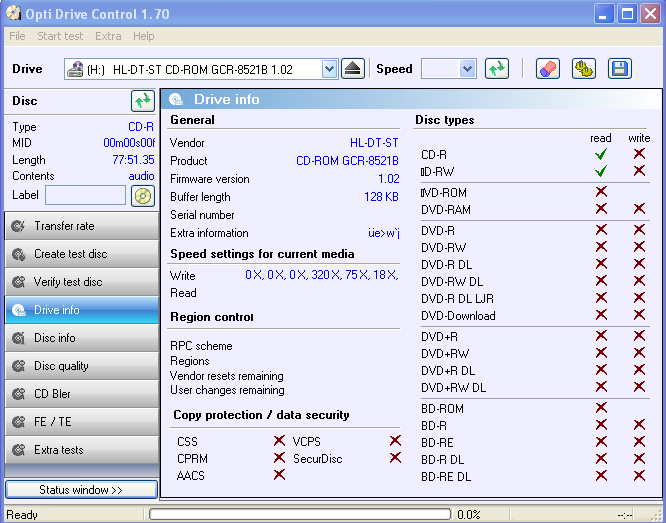Click the CD-R write cross mark

click(x=639, y=153)
